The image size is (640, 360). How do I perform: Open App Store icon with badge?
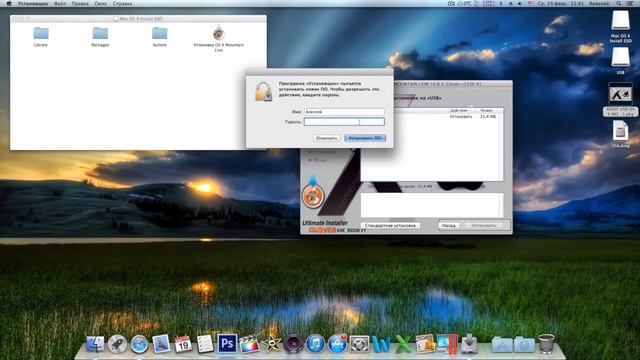tap(337, 344)
